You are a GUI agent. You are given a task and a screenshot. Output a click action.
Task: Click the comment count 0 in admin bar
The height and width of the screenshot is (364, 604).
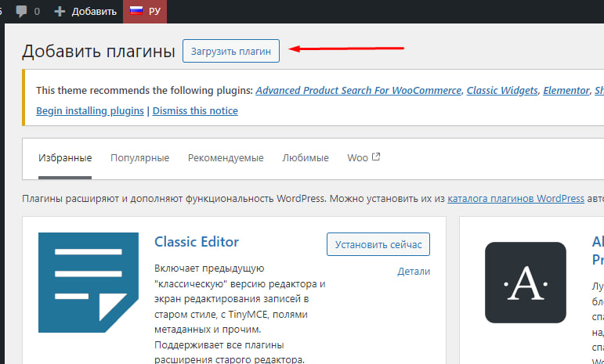click(37, 12)
